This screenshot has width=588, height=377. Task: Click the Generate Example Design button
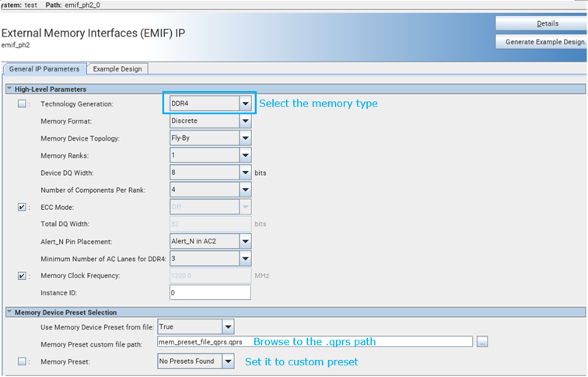(541, 42)
